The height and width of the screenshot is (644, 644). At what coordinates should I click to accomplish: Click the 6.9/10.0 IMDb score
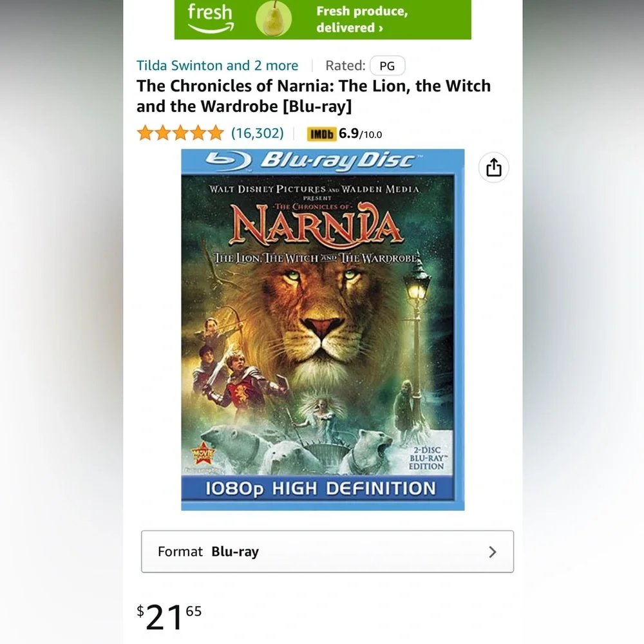tap(360, 134)
